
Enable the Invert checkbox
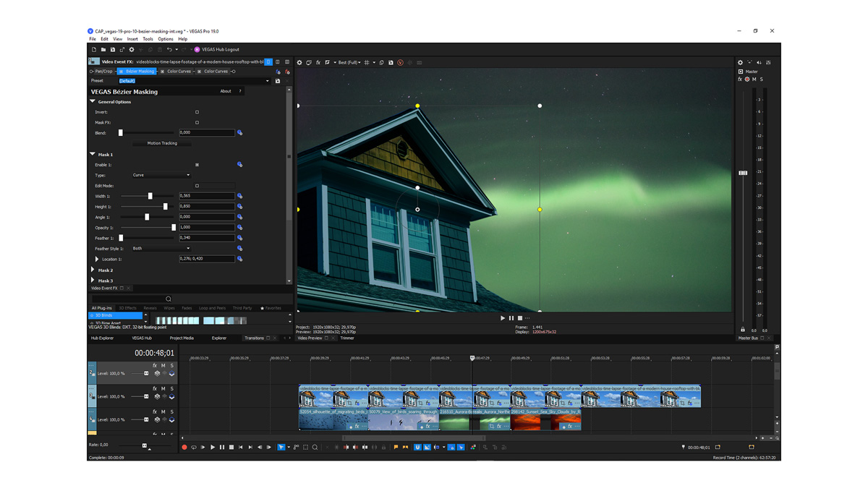coord(197,112)
